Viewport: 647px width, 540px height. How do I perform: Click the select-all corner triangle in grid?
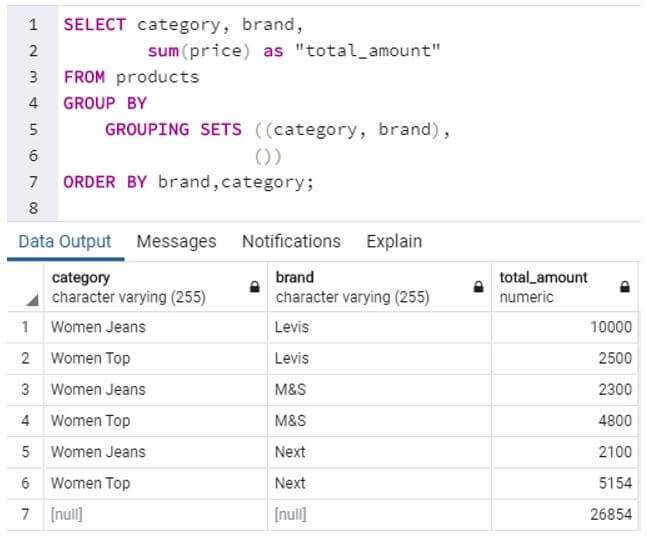coord(32,298)
